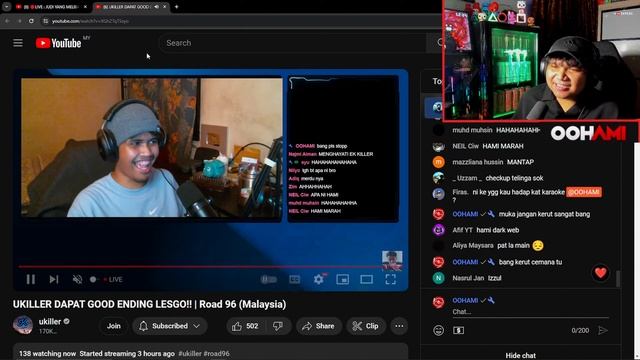Click the live chat message input
This screenshot has width=640, height=360.
tap(530, 312)
